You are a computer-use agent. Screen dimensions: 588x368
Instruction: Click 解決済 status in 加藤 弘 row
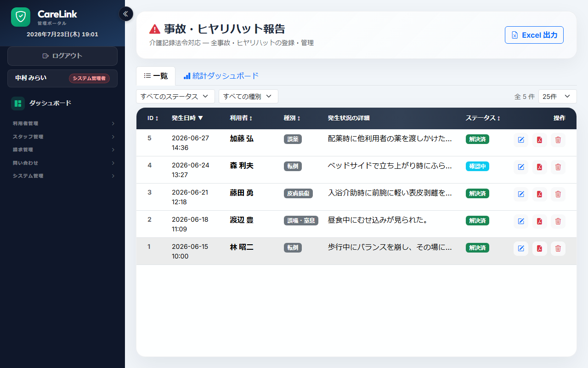click(x=477, y=139)
